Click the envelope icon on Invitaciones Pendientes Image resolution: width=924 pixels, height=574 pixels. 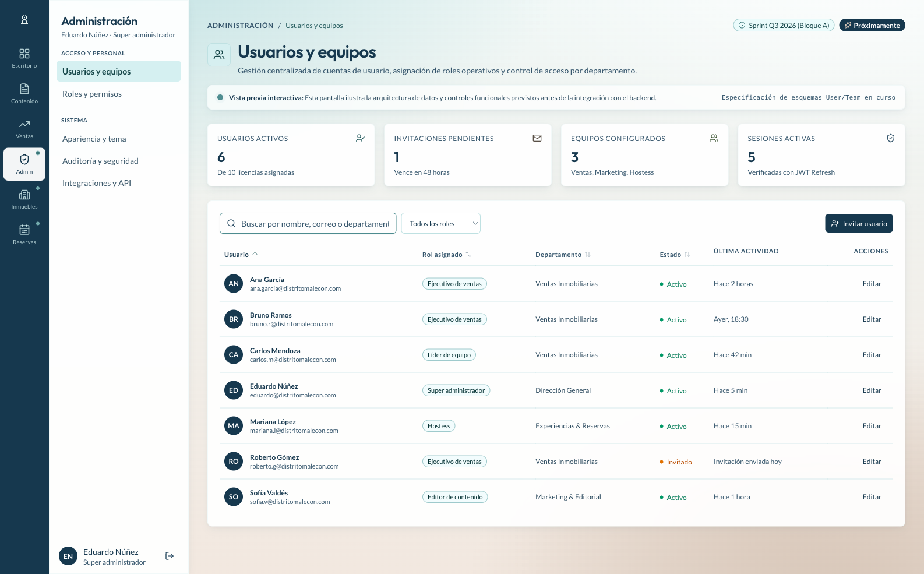537,138
